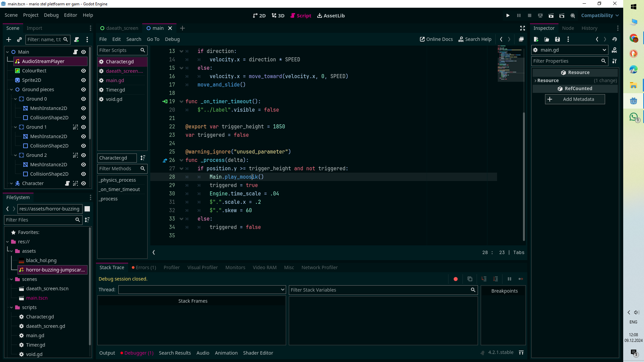This screenshot has height=362, width=644.
Task: Switch to the Errors (1) tab
Action: click(x=144, y=267)
